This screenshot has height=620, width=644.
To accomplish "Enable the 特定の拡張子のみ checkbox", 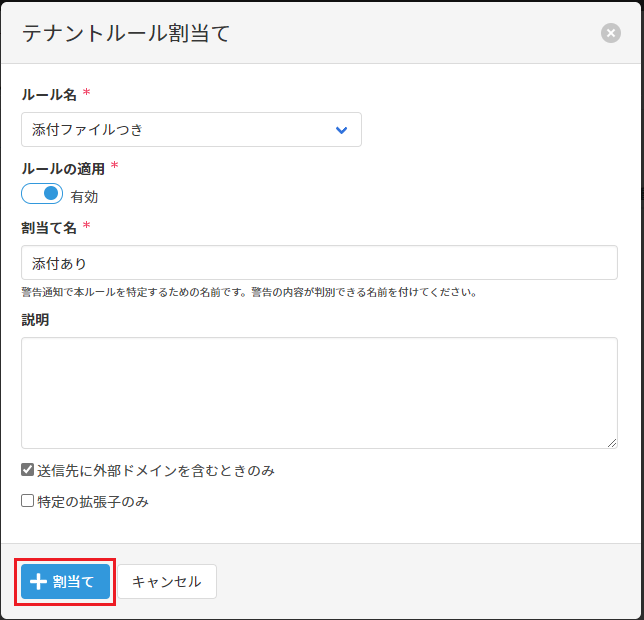I will [28, 501].
